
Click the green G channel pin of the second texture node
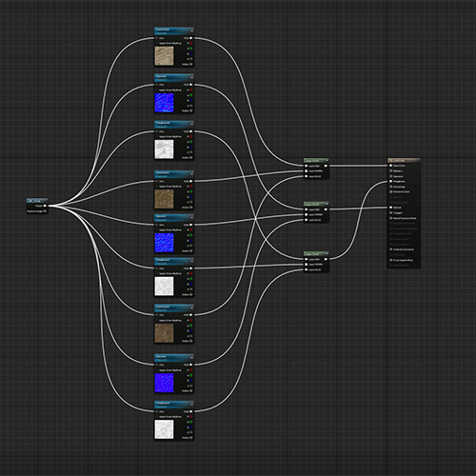point(191,95)
